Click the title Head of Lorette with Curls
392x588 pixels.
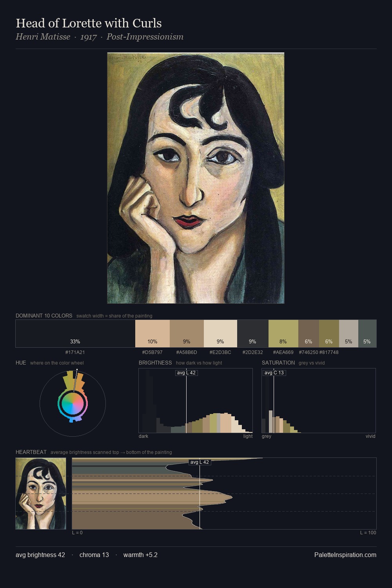pos(89,23)
